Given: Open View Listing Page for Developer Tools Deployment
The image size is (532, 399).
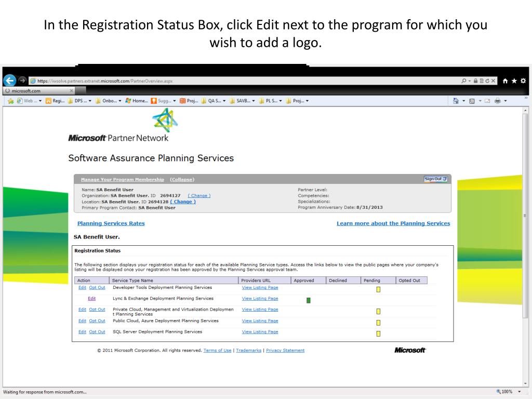Looking at the screenshot, I should pos(260,288).
